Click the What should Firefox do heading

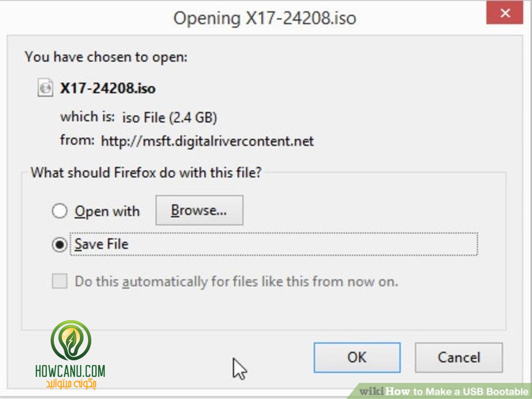click(x=146, y=173)
